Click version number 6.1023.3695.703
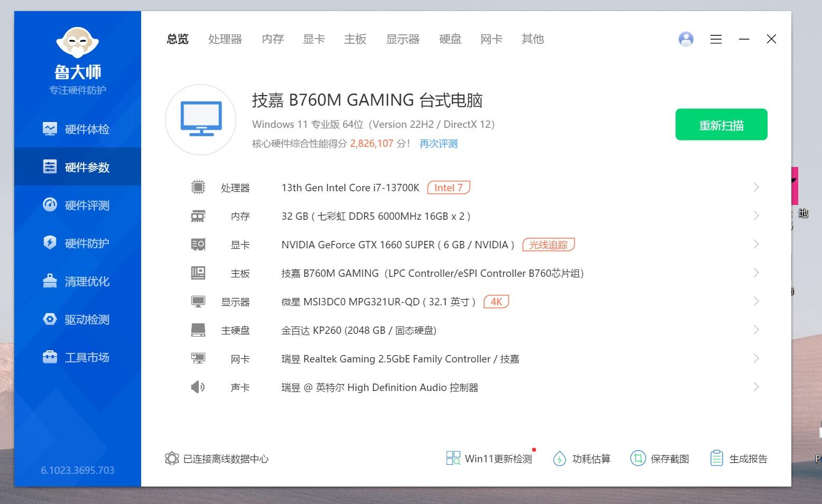The width and height of the screenshot is (822, 504). click(x=78, y=470)
